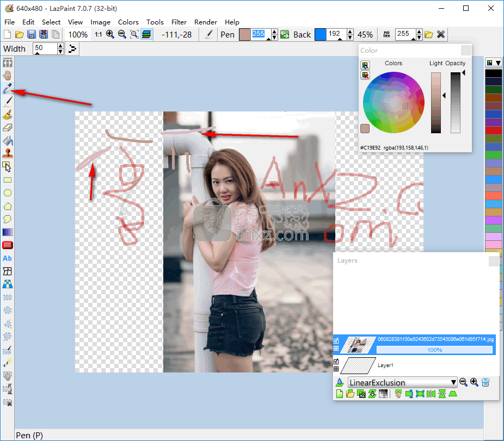The width and height of the screenshot is (504, 441).
Task: Select the Brush tool
Action: (x=7, y=114)
